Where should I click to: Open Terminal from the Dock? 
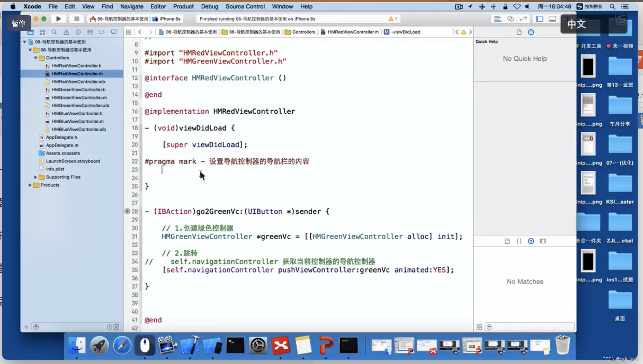[x=235, y=345]
